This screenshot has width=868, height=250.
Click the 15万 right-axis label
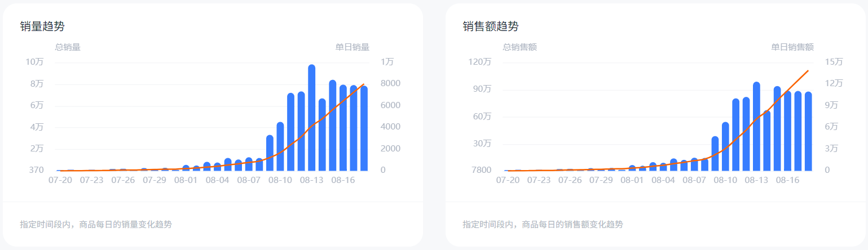[x=835, y=62]
